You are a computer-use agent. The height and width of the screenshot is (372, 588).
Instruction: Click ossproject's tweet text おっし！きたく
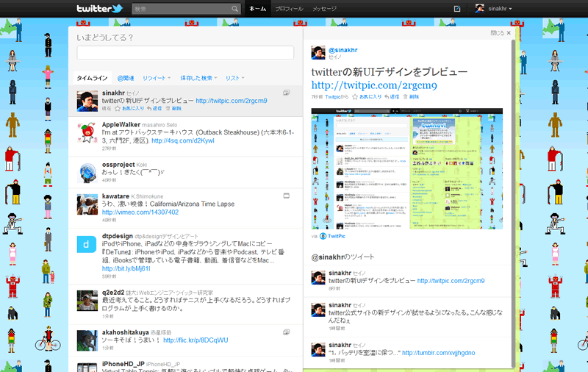click(133, 172)
